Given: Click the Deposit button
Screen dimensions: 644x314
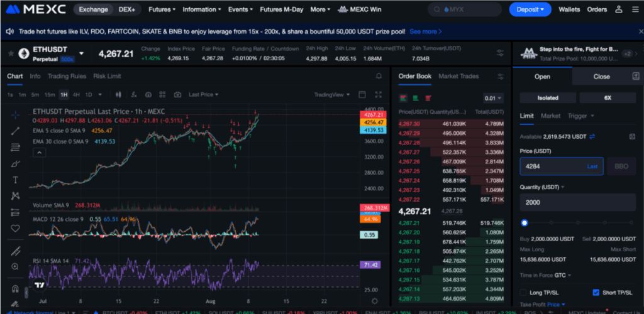Looking at the screenshot, I should tap(530, 9).
